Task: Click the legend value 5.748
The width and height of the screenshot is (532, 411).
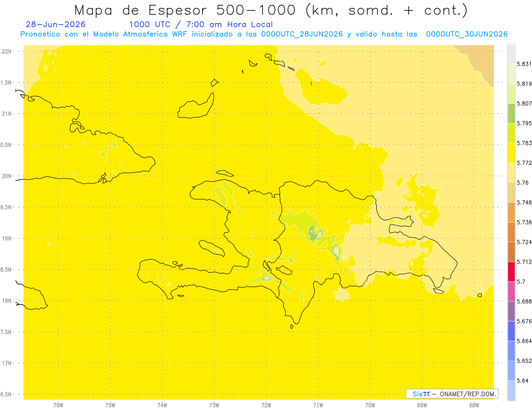Action: coord(524,203)
